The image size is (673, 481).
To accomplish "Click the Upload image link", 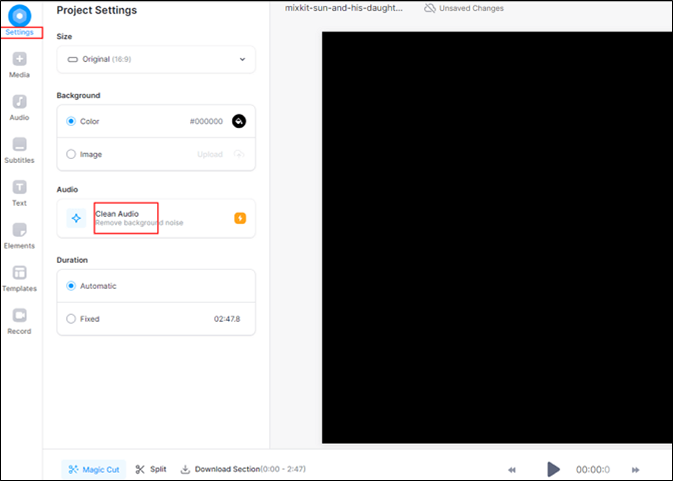I will coord(210,154).
